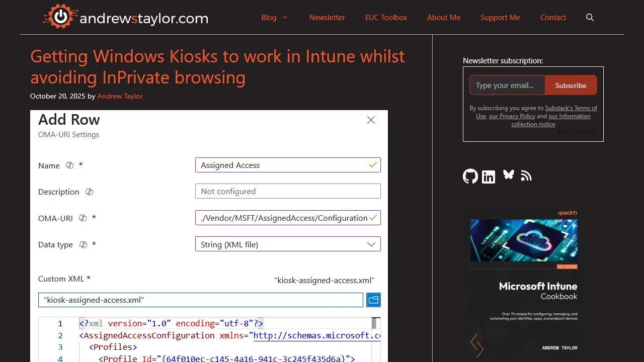Open the Data type String dropdown

point(288,244)
